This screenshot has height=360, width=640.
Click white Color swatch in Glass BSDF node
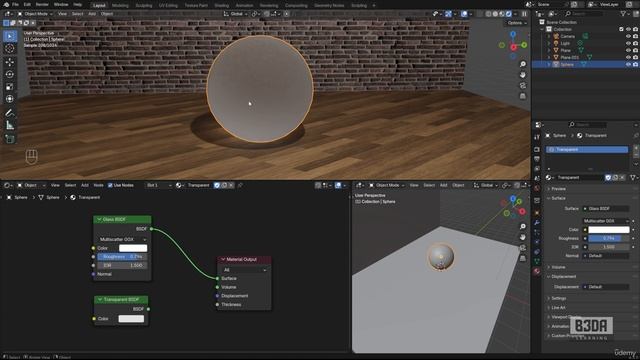coord(133,248)
